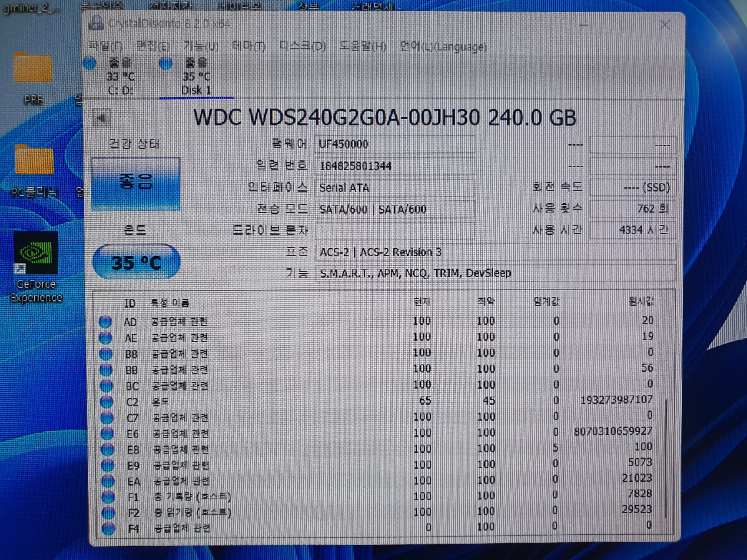Click the firmware field UF450000
Image resolution: width=747 pixels, height=560 pixels.
tap(395, 144)
